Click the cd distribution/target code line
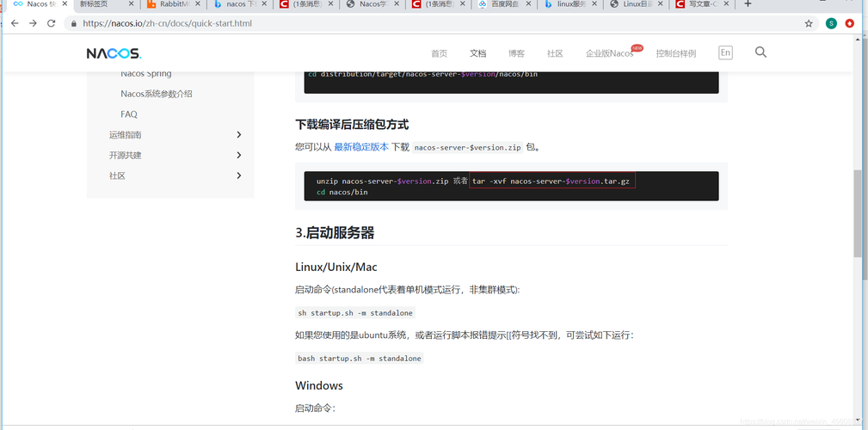The image size is (868, 430). [x=423, y=74]
